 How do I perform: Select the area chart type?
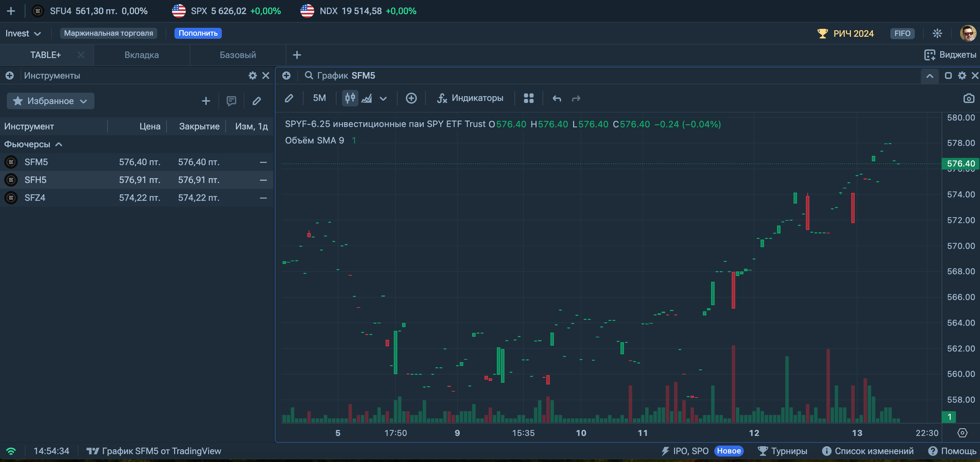(x=367, y=98)
